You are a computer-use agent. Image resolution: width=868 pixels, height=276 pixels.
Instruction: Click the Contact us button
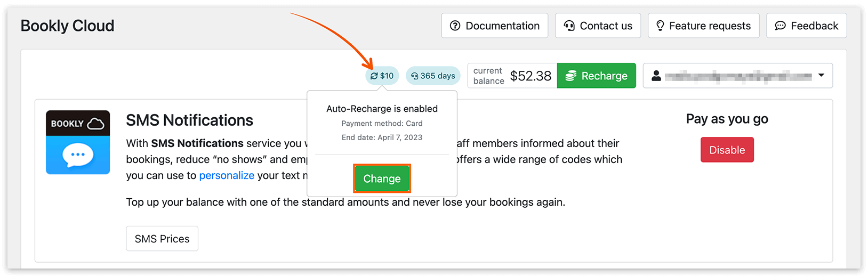(598, 26)
